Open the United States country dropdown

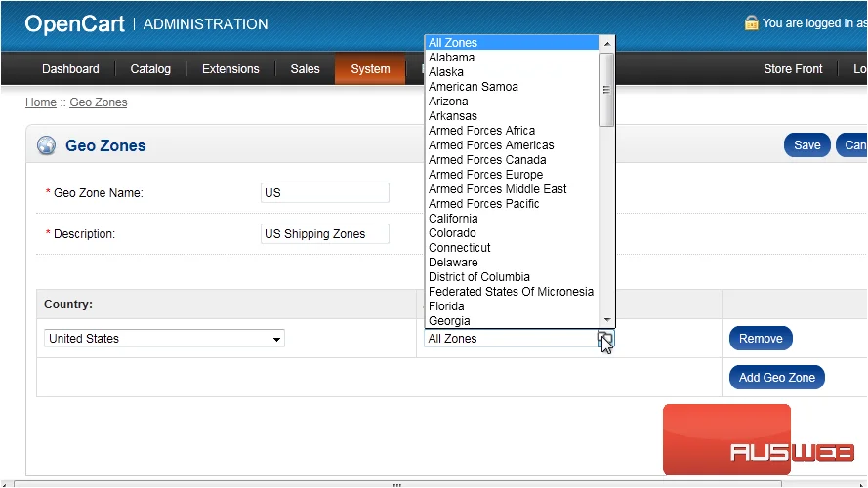[164, 338]
